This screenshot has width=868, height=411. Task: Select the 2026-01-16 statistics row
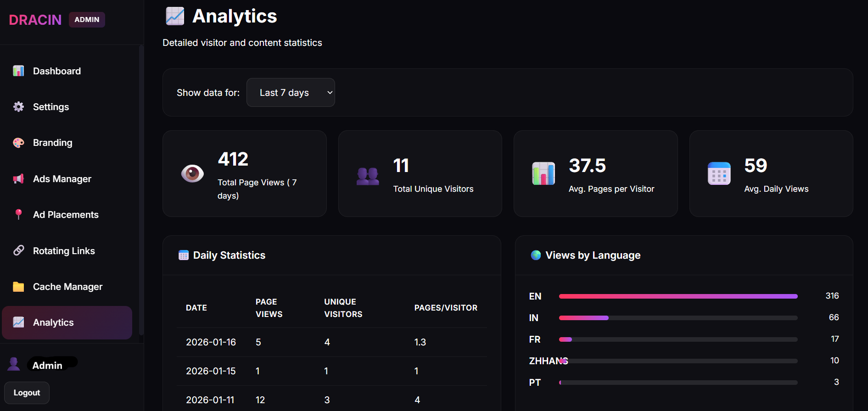[x=331, y=342]
